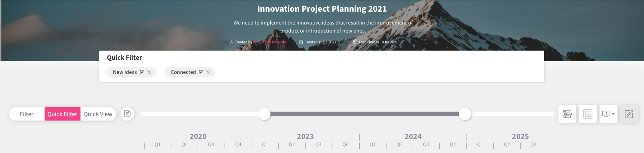Click the 2023 year label

(x=305, y=137)
